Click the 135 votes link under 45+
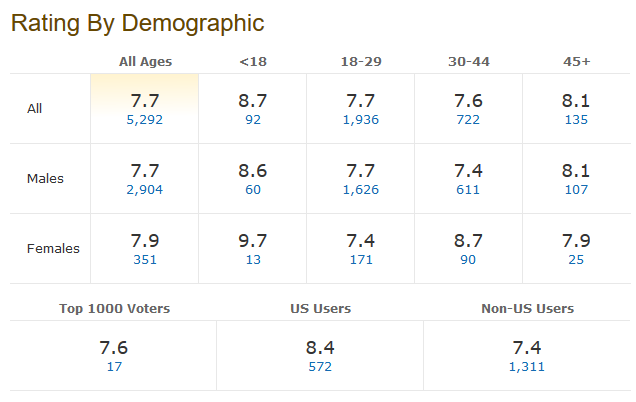This screenshot has width=636, height=402. click(577, 119)
